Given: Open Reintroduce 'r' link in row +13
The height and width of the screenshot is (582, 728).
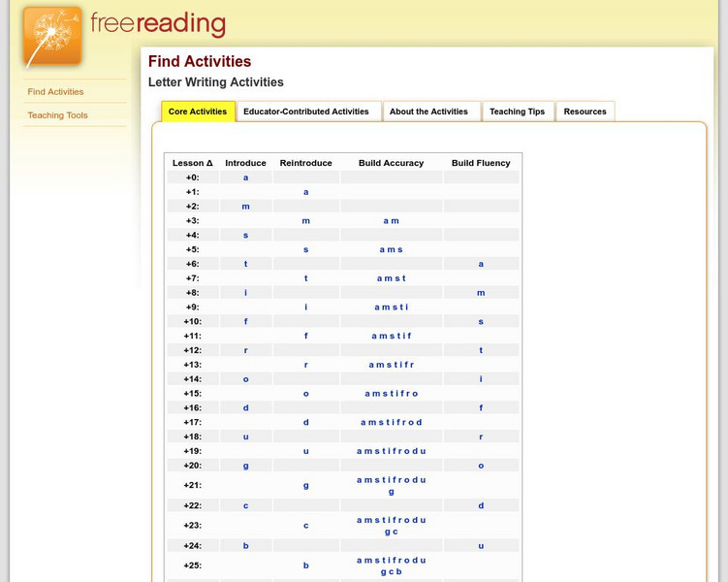Looking at the screenshot, I should click(x=306, y=365).
